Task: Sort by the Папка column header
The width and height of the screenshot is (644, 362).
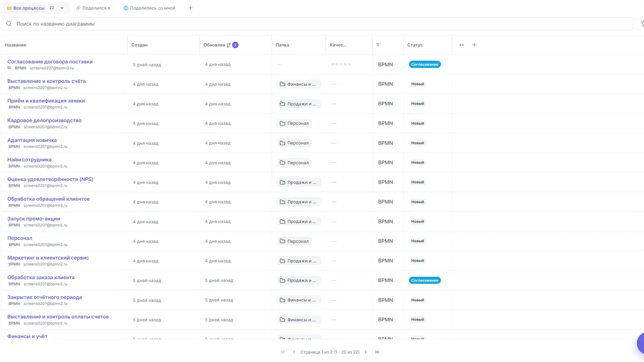Action: [282, 45]
